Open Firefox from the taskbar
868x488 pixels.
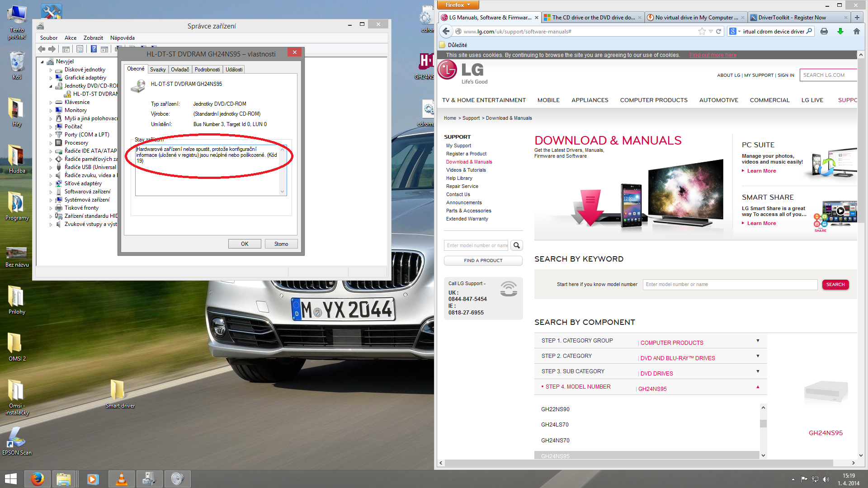tap(38, 479)
